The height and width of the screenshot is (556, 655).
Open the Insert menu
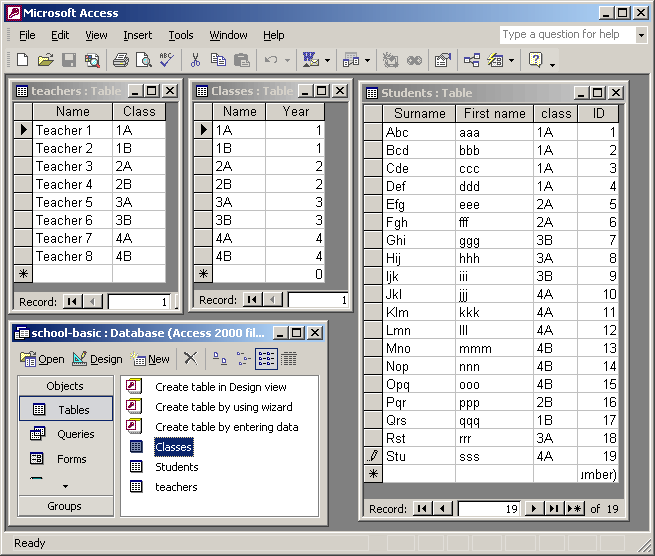[137, 35]
